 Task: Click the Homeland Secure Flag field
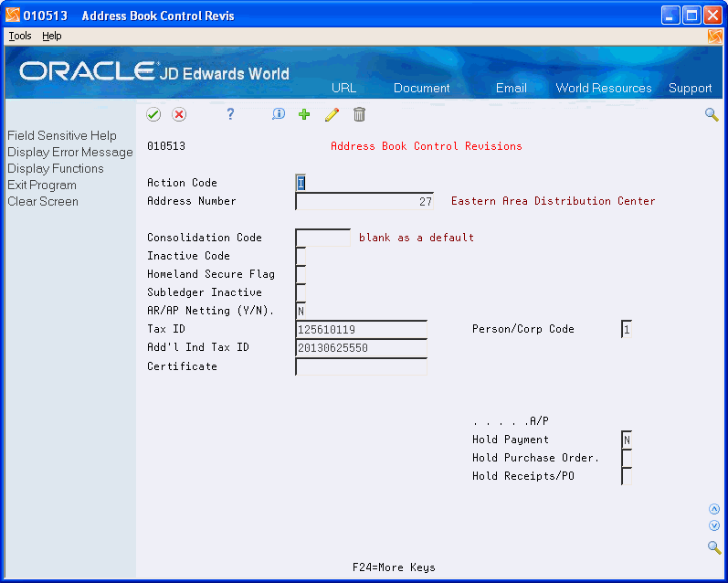[x=301, y=274]
